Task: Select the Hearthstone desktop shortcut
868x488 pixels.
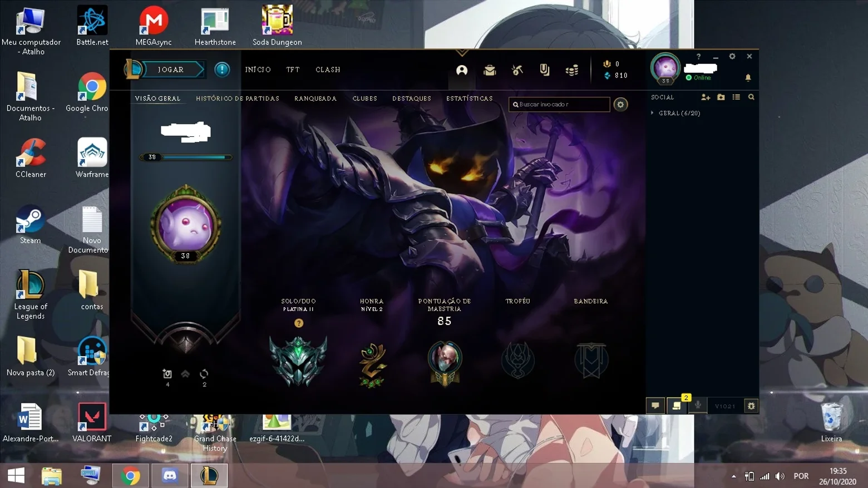Action: click(x=215, y=26)
